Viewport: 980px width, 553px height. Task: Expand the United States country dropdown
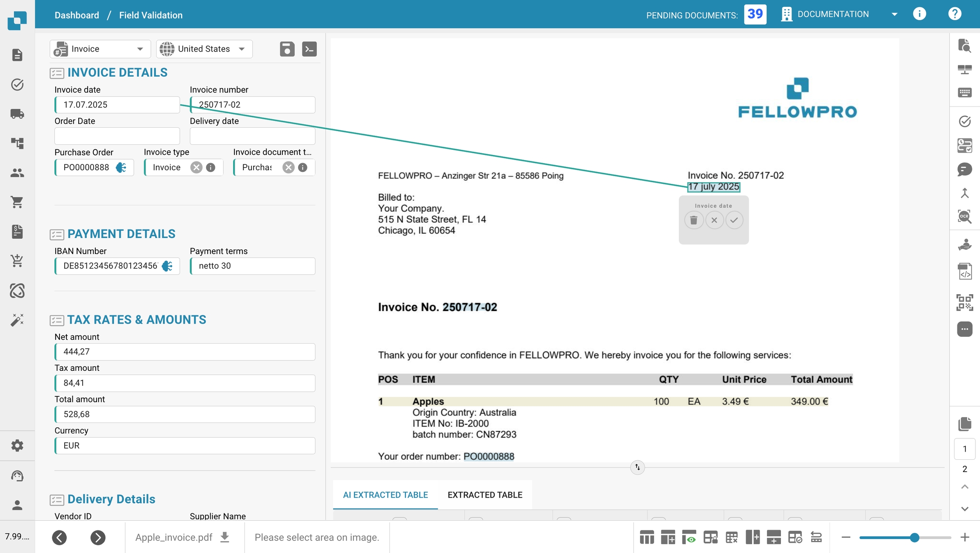click(x=242, y=49)
